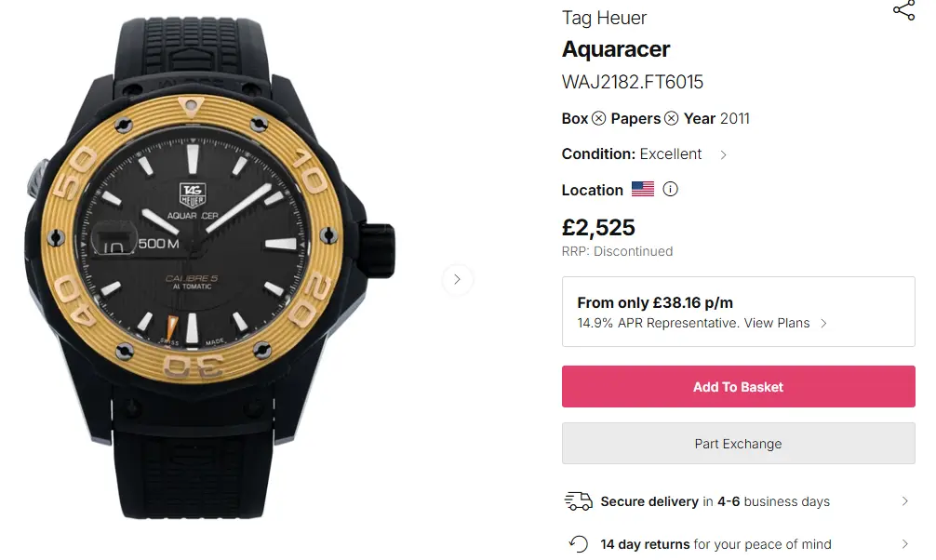Click the share icon at top right
The width and height of the screenshot is (936, 560).
[x=903, y=10]
